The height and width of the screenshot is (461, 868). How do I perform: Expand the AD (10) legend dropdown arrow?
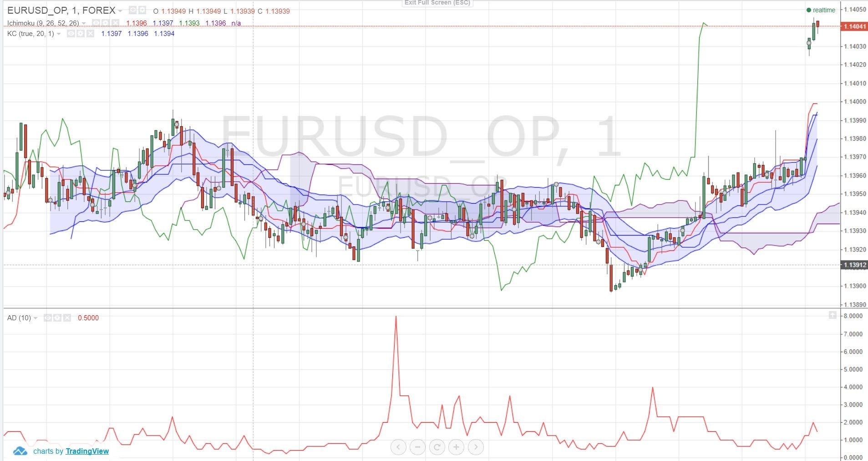click(36, 318)
